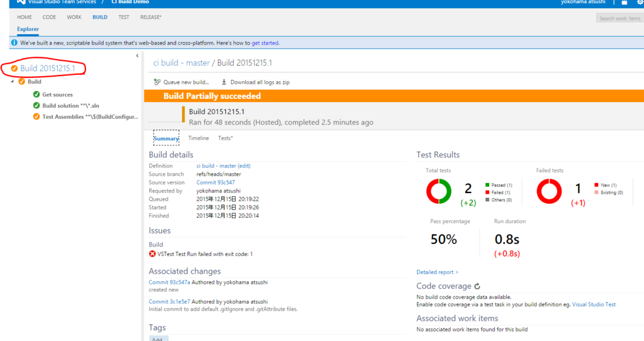Click the refs/heads/master branch value
644x341 pixels.
coord(218,174)
